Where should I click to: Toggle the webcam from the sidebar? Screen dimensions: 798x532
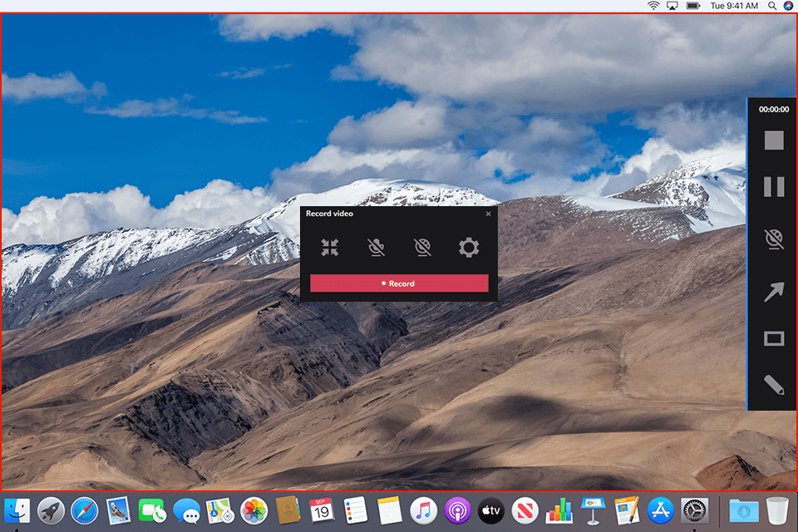[773, 239]
